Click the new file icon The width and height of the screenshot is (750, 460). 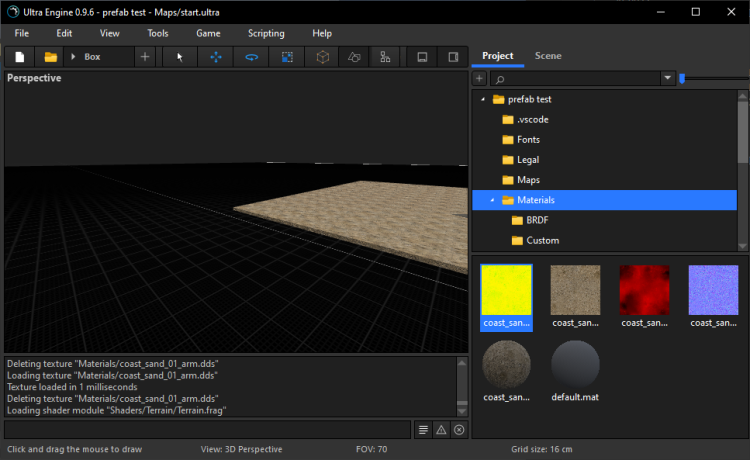(19, 57)
